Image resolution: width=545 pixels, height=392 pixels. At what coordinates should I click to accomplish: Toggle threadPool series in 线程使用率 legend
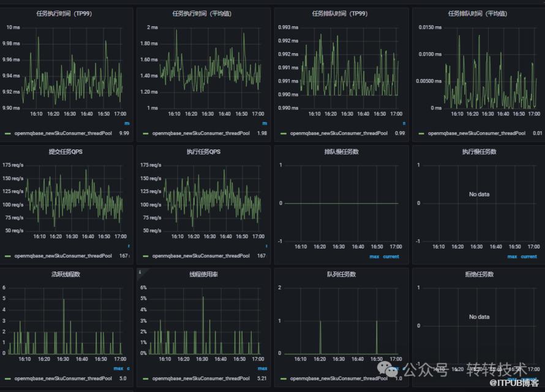[x=201, y=379]
